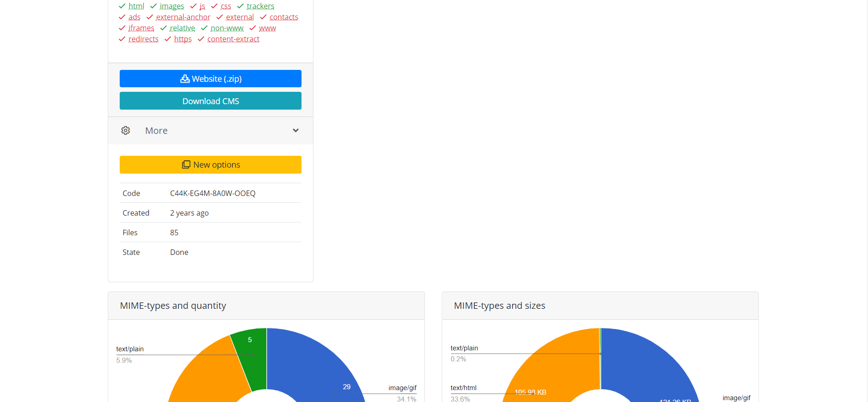Click the checkmark icon before contacts
The width and height of the screenshot is (868, 402).
263,17
